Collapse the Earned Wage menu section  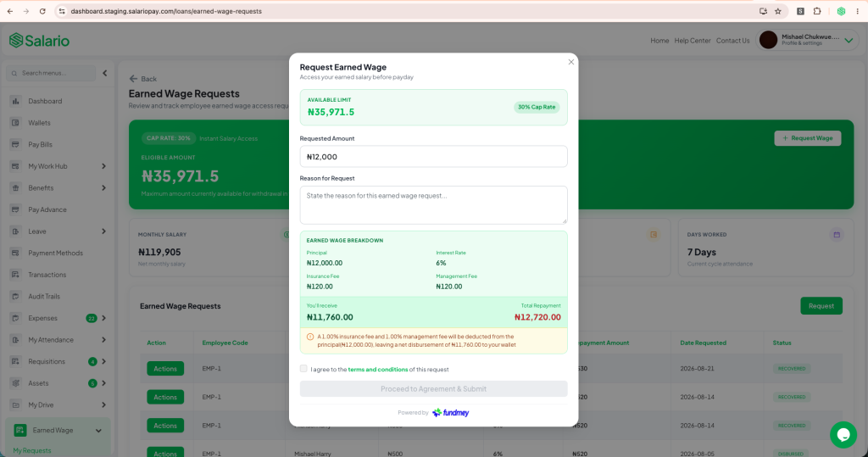pyautogui.click(x=98, y=431)
